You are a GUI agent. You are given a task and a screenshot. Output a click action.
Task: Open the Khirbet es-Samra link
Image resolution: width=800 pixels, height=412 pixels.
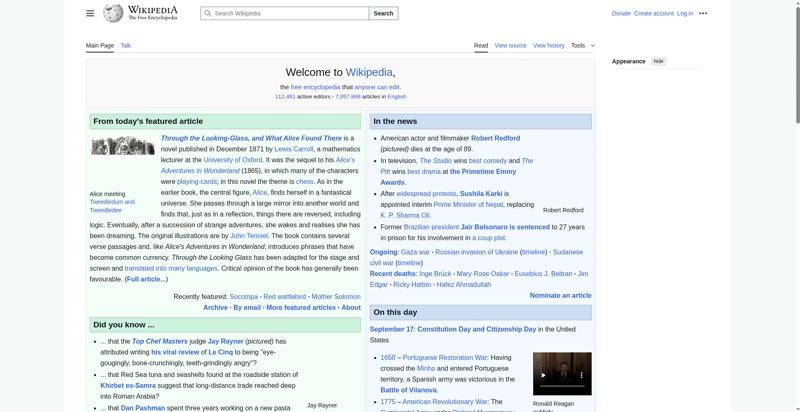pyautogui.click(x=128, y=385)
